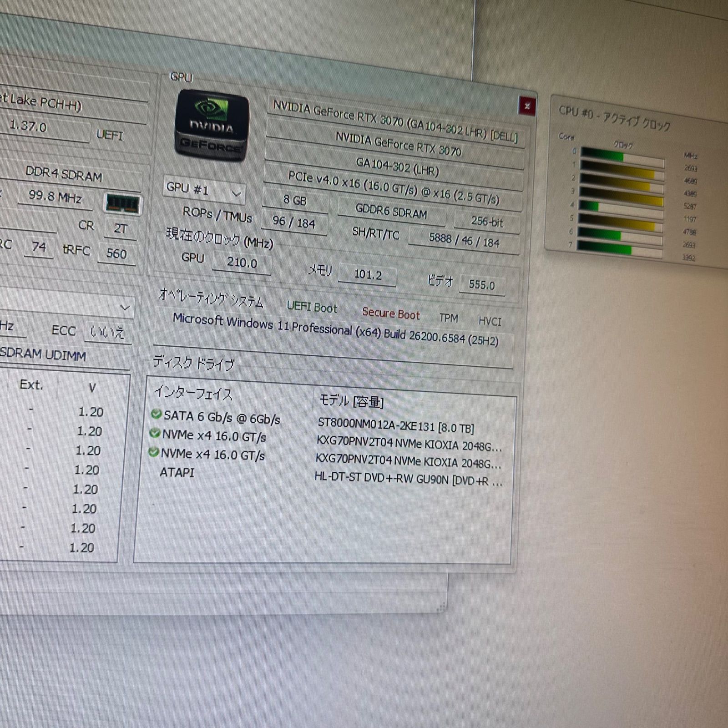Image resolution: width=728 pixels, height=728 pixels.
Task: Click the GDDR6 SDRAM memory type field
Action: pos(391,212)
